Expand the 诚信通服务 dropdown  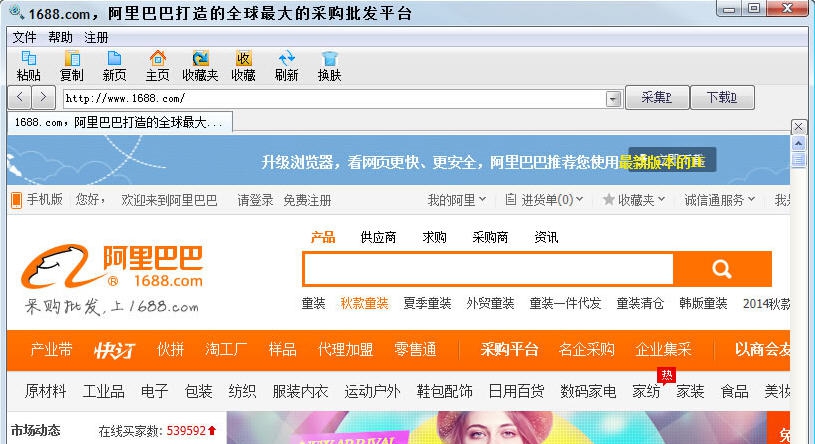(719, 200)
